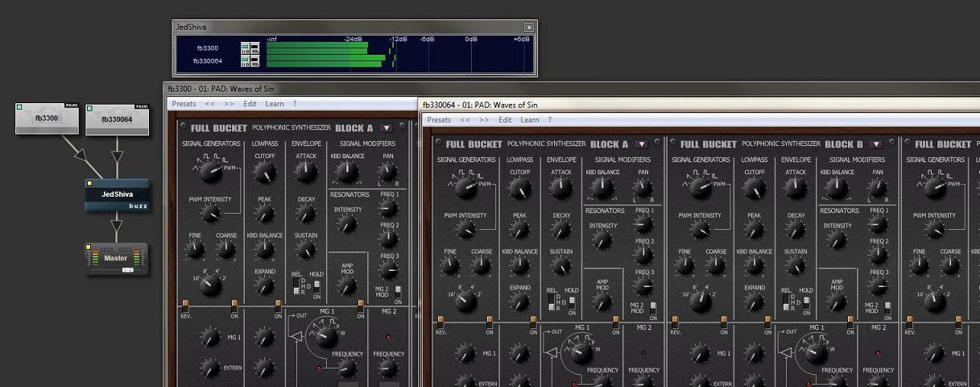
Task: Click DECAY knob in fb330064 Block B
Action: tap(796, 231)
